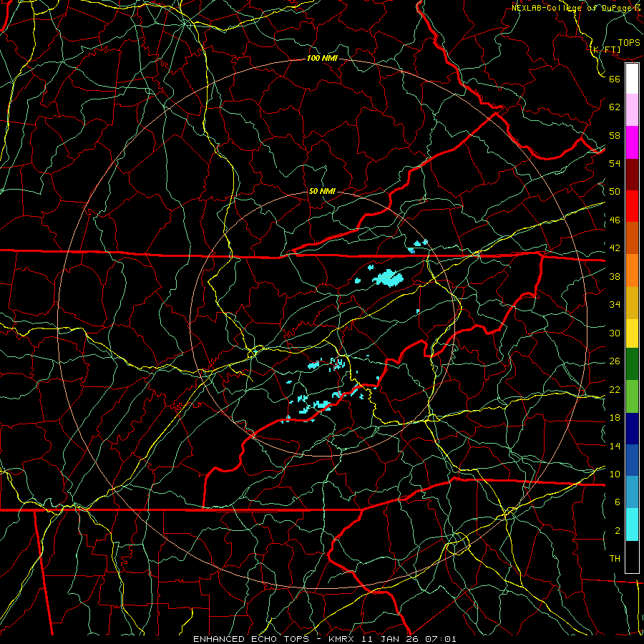Click the legend value 66
Image resolution: width=644 pixels, height=644 pixels.
point(615,79)
